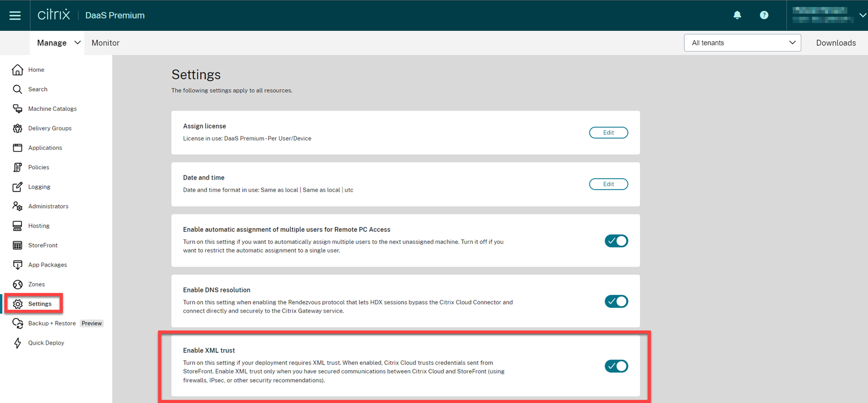Open the help question mark icon
This screenshot has height=403, width=868.
(x=764, y=15)
